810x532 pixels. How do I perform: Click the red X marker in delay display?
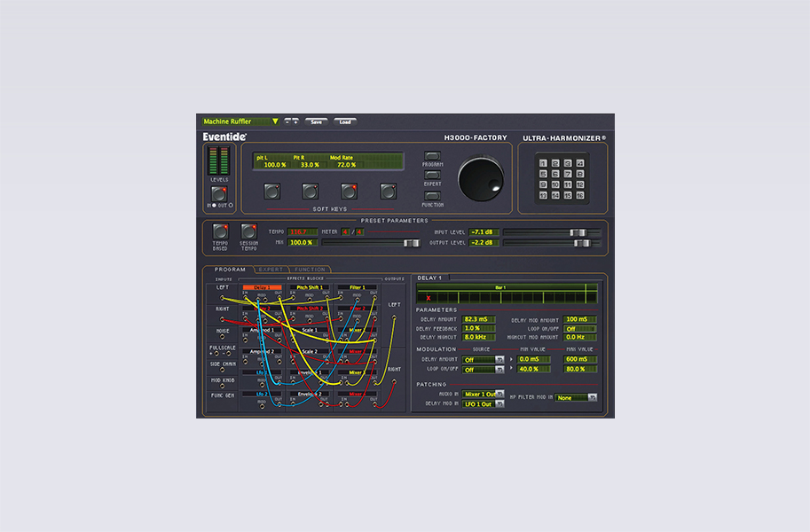coord(429,298)
